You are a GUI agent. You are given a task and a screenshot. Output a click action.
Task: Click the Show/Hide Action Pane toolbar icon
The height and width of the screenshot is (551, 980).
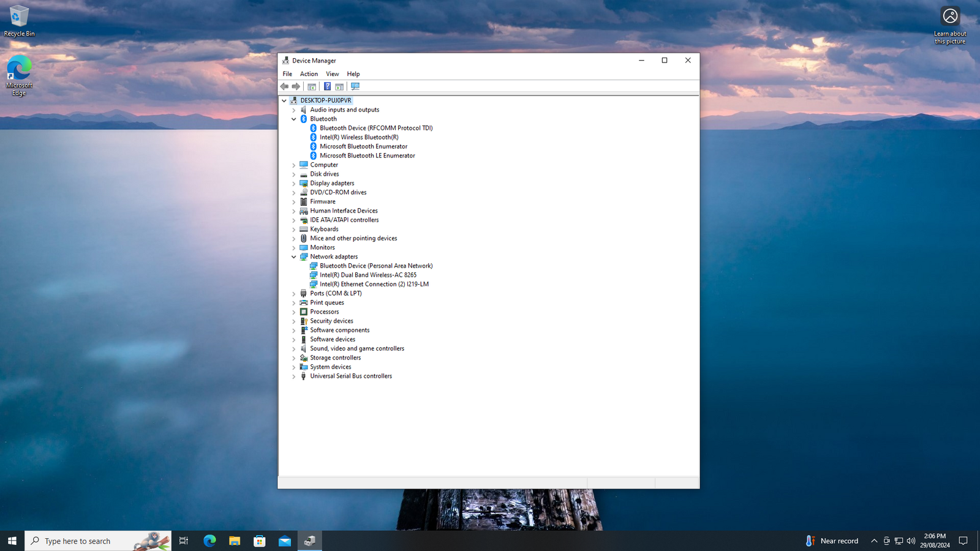tap(339, 86)
